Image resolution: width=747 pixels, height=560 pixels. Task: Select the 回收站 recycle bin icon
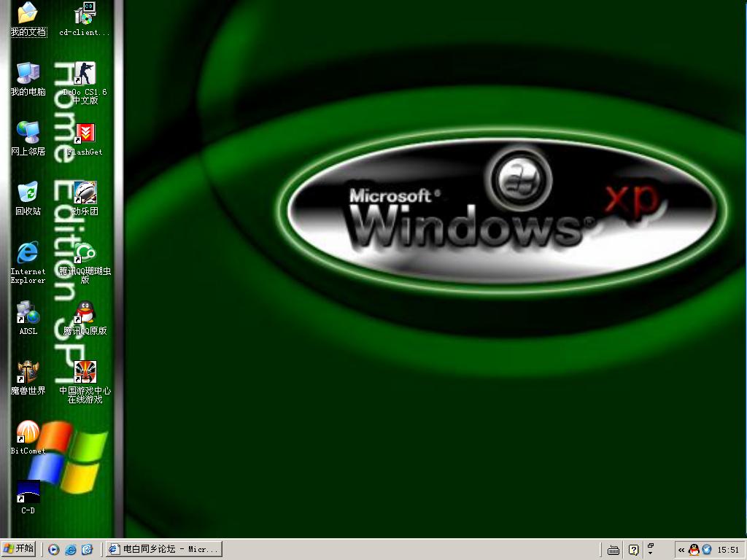pos(28,192)
